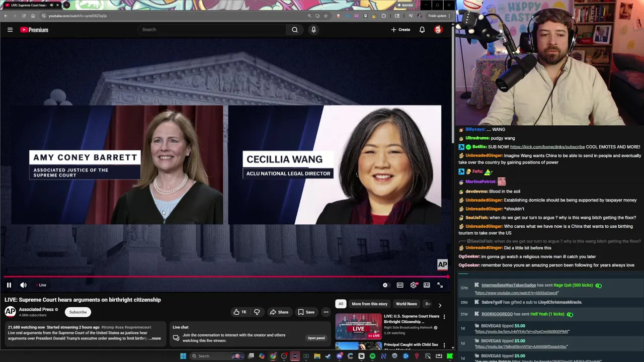
Task: Bookmark this page with the star icon
Action: pyautogui.click(x=326, y=16)
